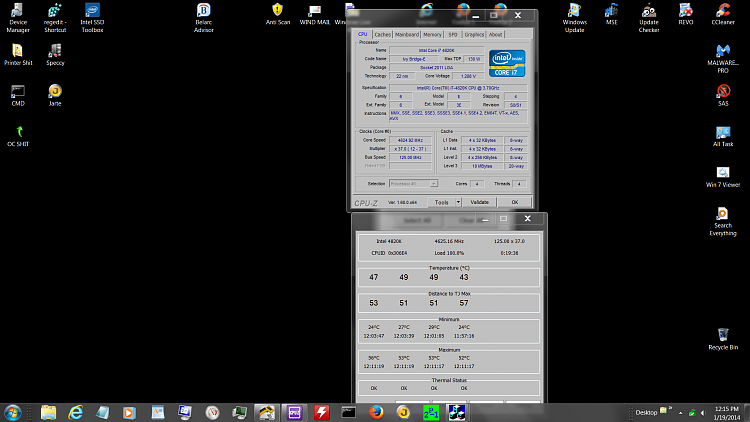Open the About tab in CPU-Z
Image resolution: width=750 pixels, height=422 pixels.
point(496,34)
